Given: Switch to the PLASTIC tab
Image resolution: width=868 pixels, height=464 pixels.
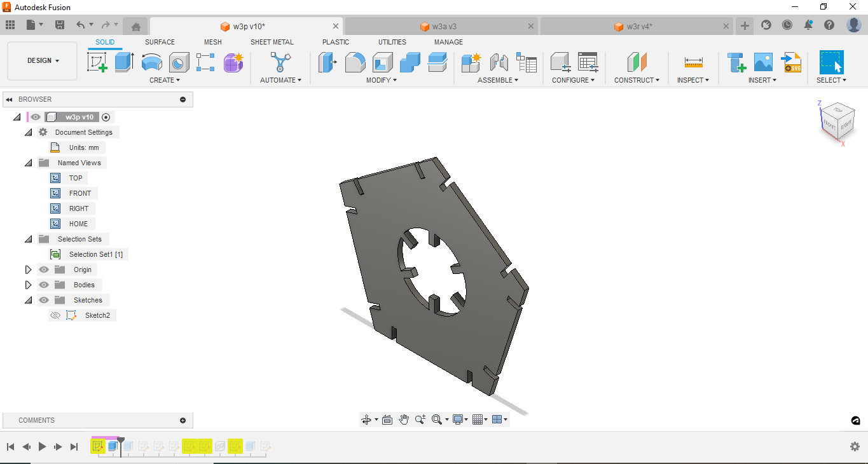Looking at the screenshot, I should pos(336,42).
